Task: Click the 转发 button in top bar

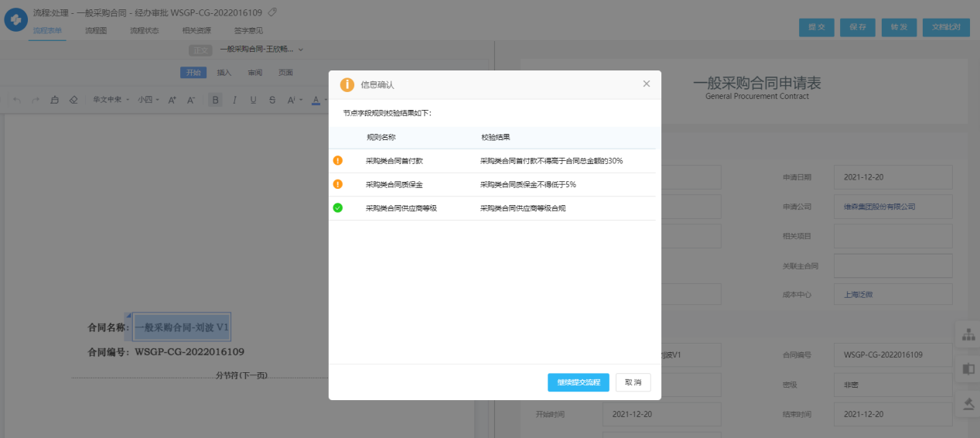Action: 899,26
